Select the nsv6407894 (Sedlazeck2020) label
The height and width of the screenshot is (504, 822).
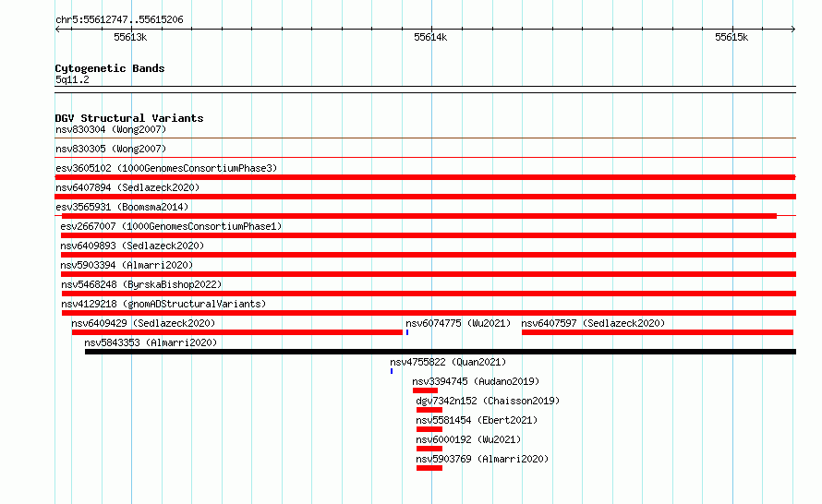tap(127, 187)
